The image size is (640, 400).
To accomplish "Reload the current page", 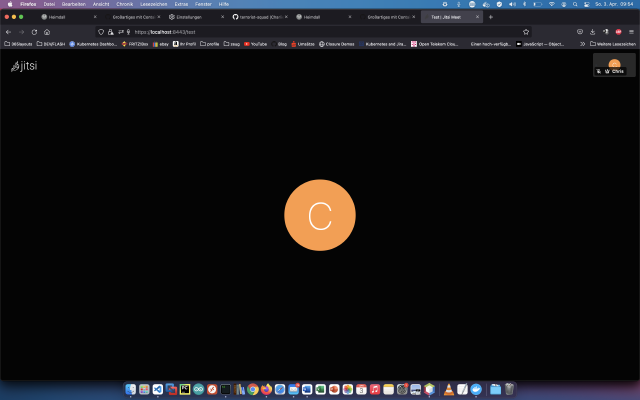I will 34,32.
